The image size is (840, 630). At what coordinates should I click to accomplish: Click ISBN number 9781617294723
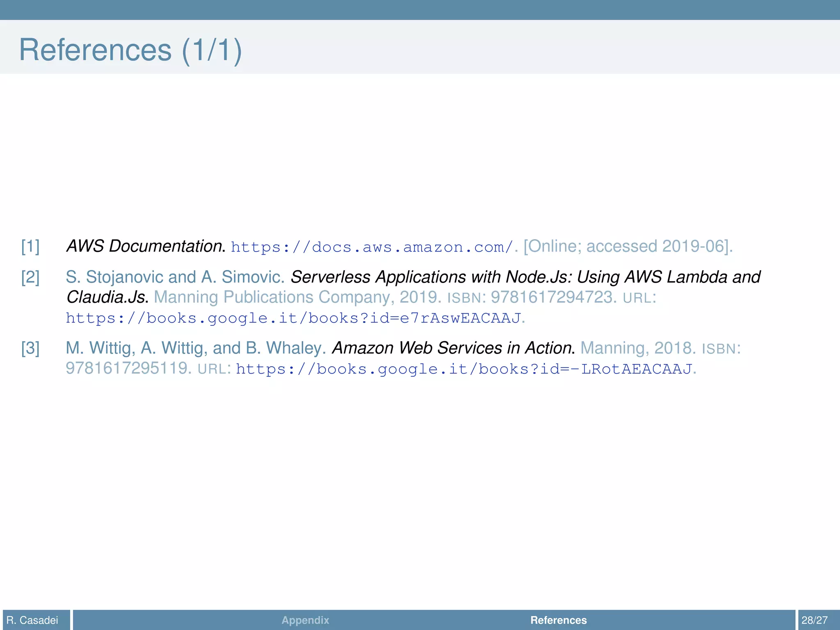tap(552, 297)
